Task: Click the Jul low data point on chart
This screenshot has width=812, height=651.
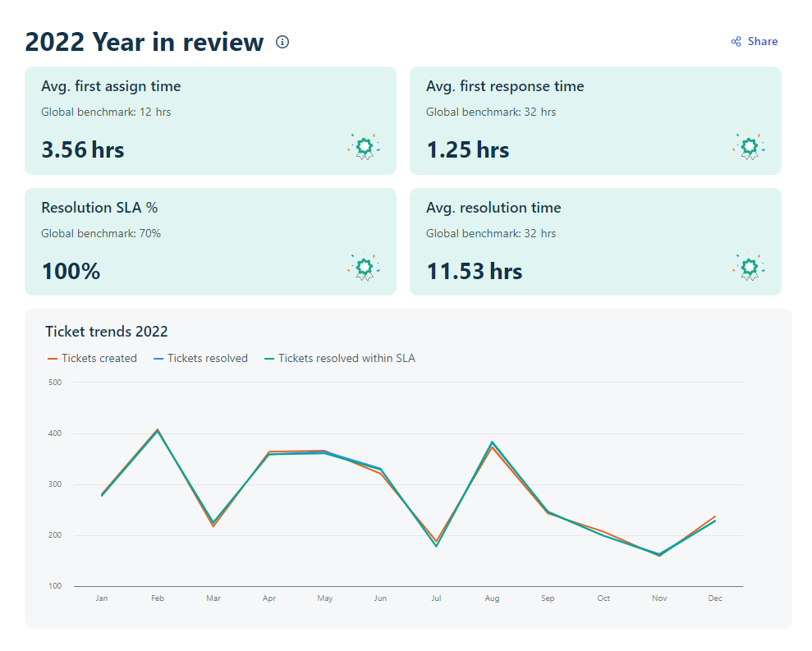Action: pyautogui.click(x=437, y=545)
